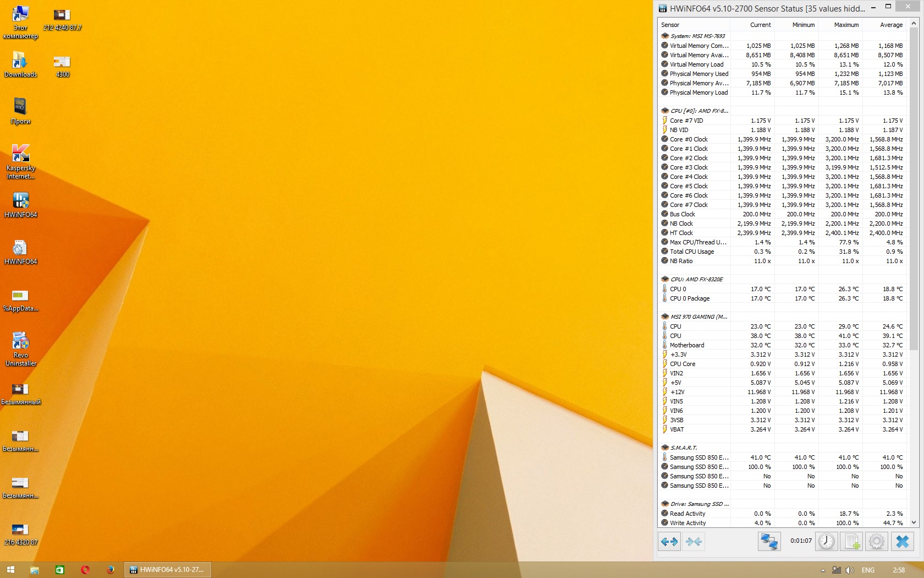
Task: Select the 'Core #0 Clock' sensor row
Action: pos(782,139)
